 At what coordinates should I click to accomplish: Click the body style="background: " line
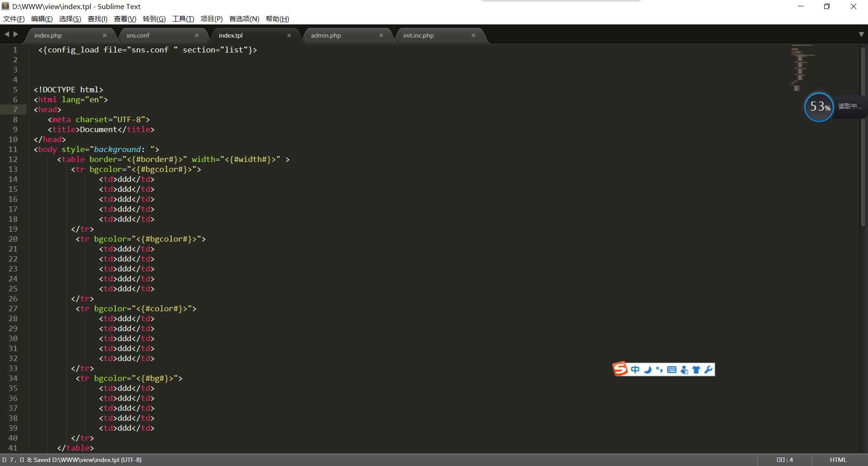coord(96,149)
